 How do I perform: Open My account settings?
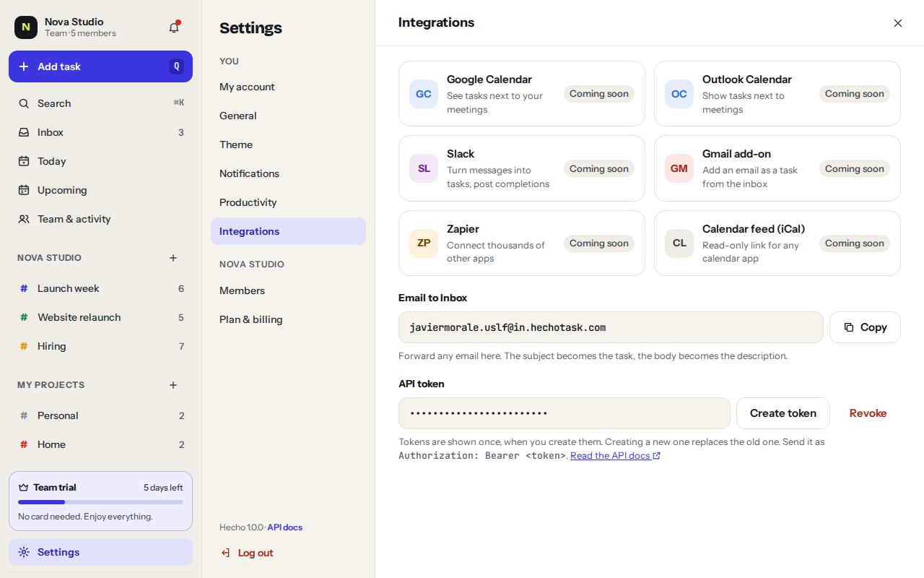288,87
